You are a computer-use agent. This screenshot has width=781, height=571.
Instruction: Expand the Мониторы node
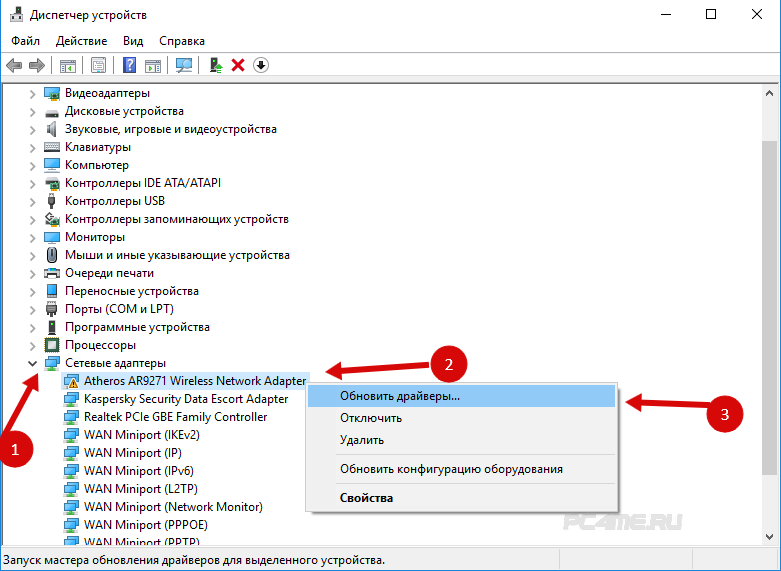pyautogui.click(x=32, y=237)
